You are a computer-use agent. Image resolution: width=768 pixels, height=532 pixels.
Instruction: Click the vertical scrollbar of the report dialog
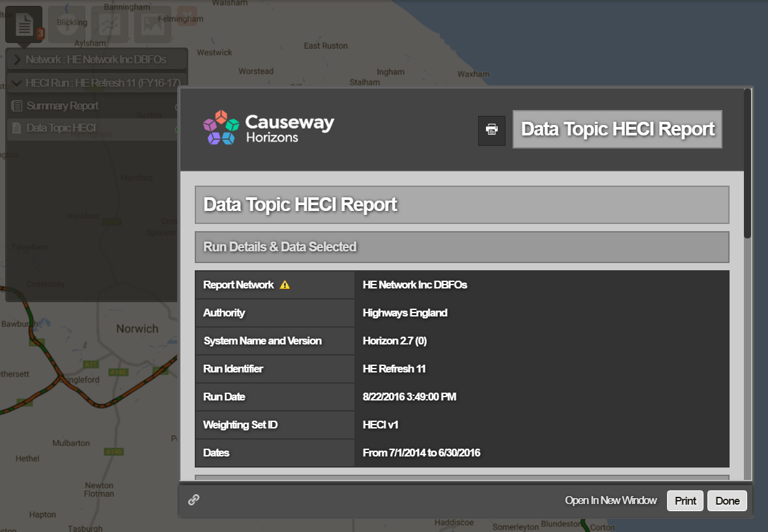coord(747,163)
